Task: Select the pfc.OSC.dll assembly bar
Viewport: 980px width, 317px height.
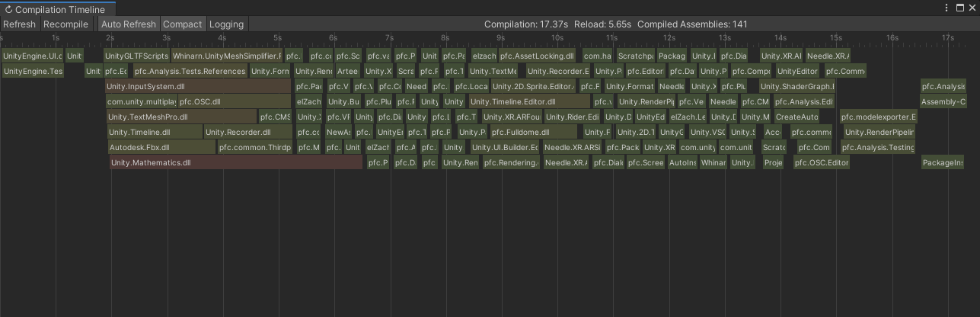Action: click(234, 101)
